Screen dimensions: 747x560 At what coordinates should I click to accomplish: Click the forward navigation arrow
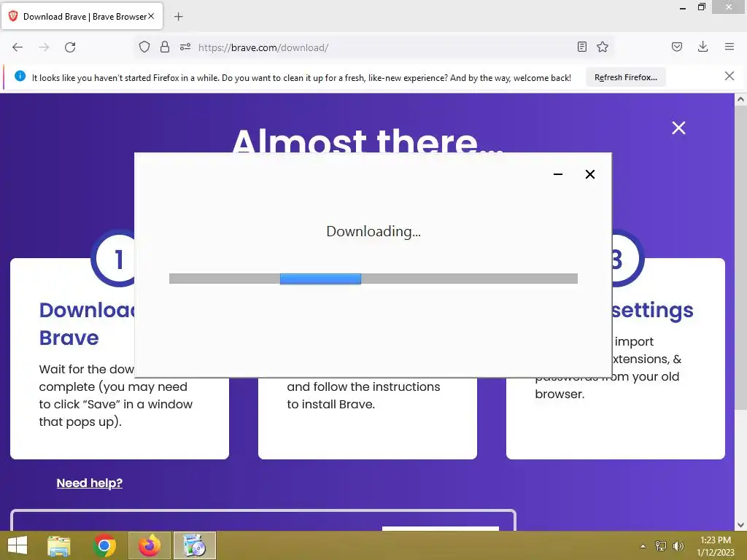pos(44,47)
